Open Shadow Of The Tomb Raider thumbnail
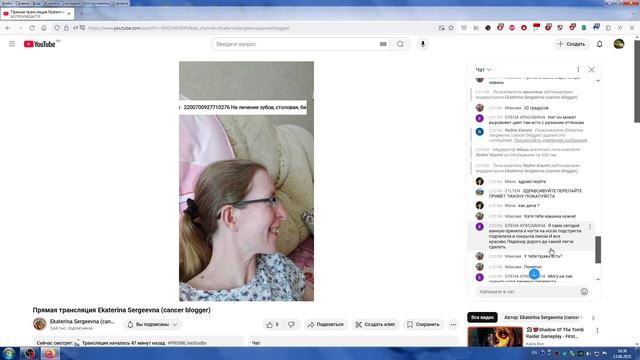The width and height of the screenshot is (640, 360). coord(495,336)
